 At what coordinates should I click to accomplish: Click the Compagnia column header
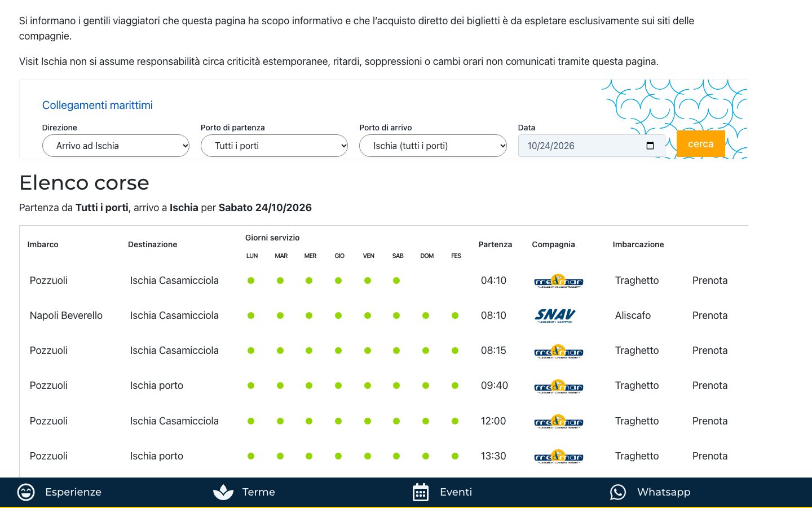click(553, 244)
